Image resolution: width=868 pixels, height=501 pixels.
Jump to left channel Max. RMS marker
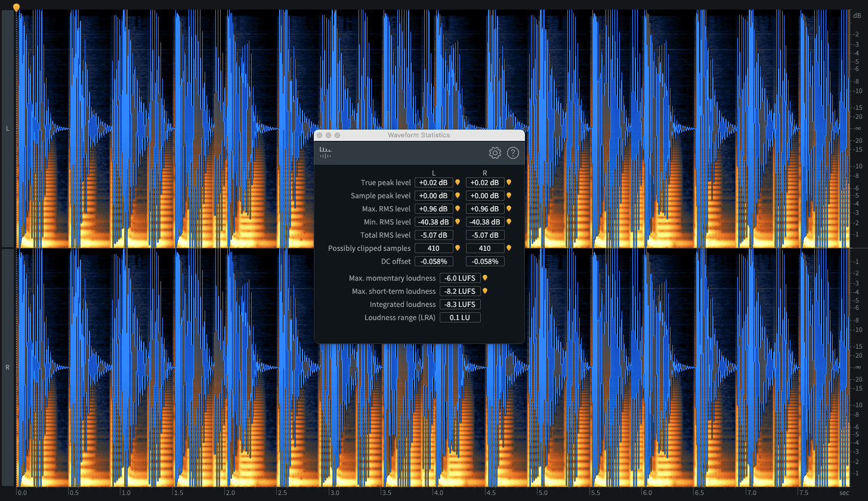click(x=458, y=209)
